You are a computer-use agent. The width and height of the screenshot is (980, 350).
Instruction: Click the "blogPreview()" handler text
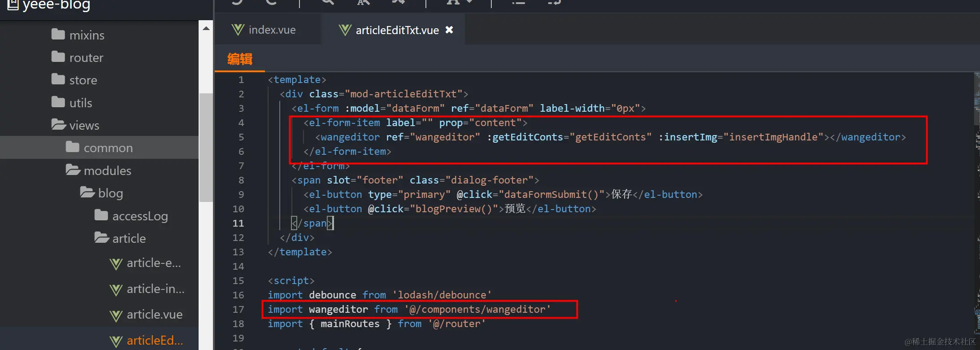454,209
